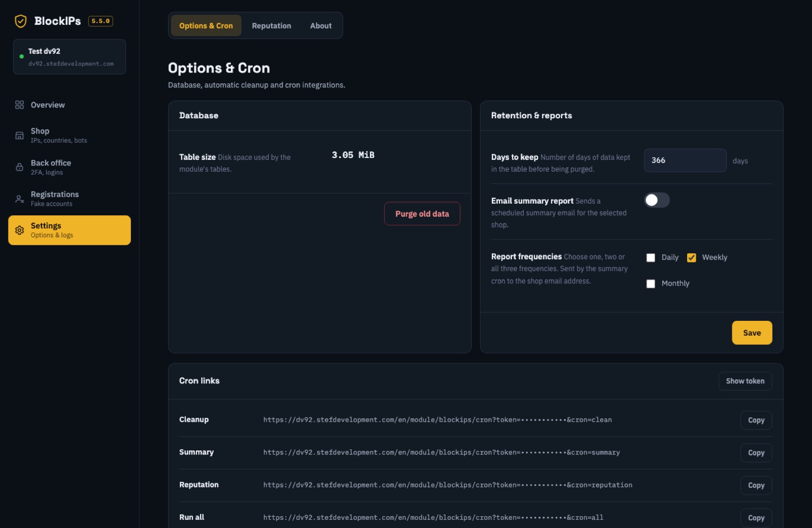Copy the Reputation cron link
The width and height of the screenshot is (812, 528).
pos(756,485)
